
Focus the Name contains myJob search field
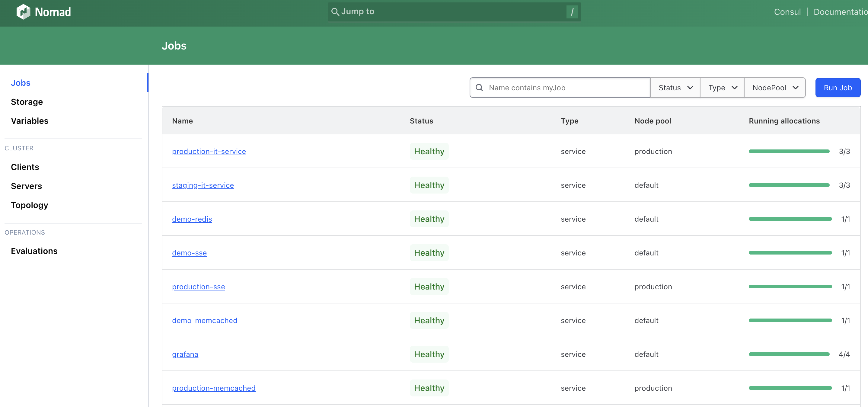pos(566,88)
